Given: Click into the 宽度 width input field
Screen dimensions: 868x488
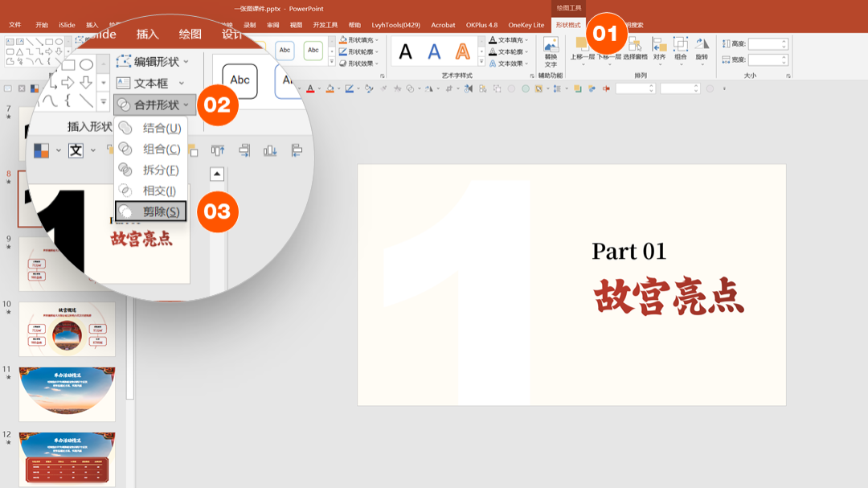Looking at the screenshot, I should (768, 59).
